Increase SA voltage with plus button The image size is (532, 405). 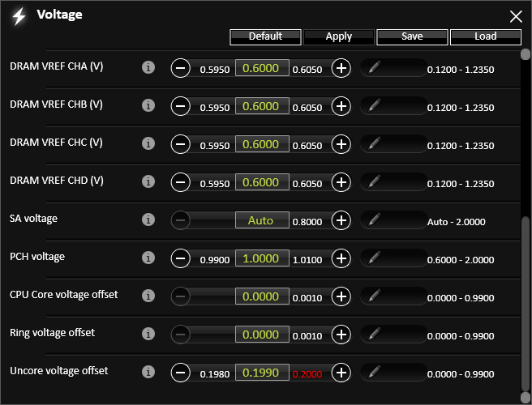(341, 220)
